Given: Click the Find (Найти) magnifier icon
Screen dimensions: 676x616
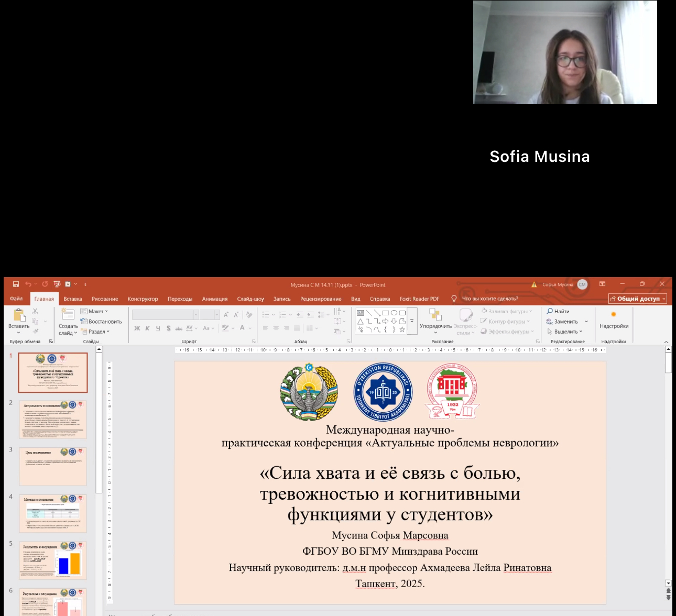Looking at the screenshot, I should (550, 311).
